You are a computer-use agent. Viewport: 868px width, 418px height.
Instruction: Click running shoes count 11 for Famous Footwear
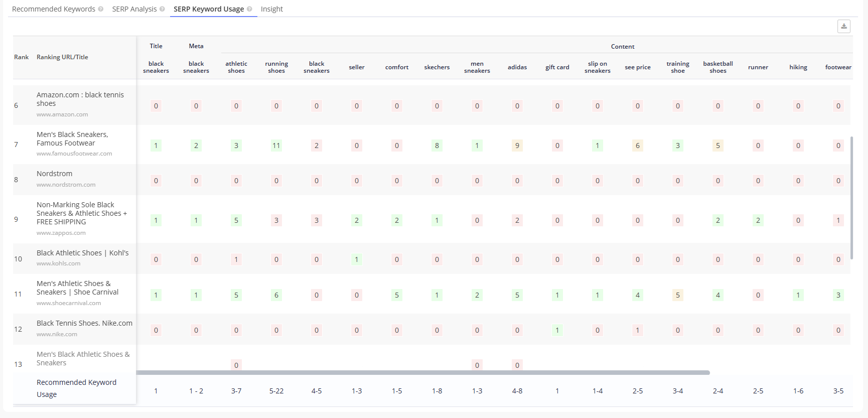tap(276, 146)
